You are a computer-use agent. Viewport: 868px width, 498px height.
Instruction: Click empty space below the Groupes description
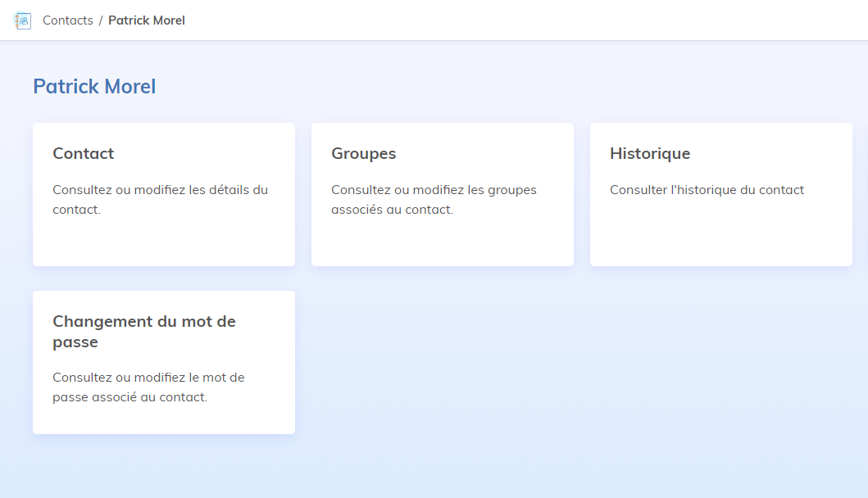(x=443, y=242)
